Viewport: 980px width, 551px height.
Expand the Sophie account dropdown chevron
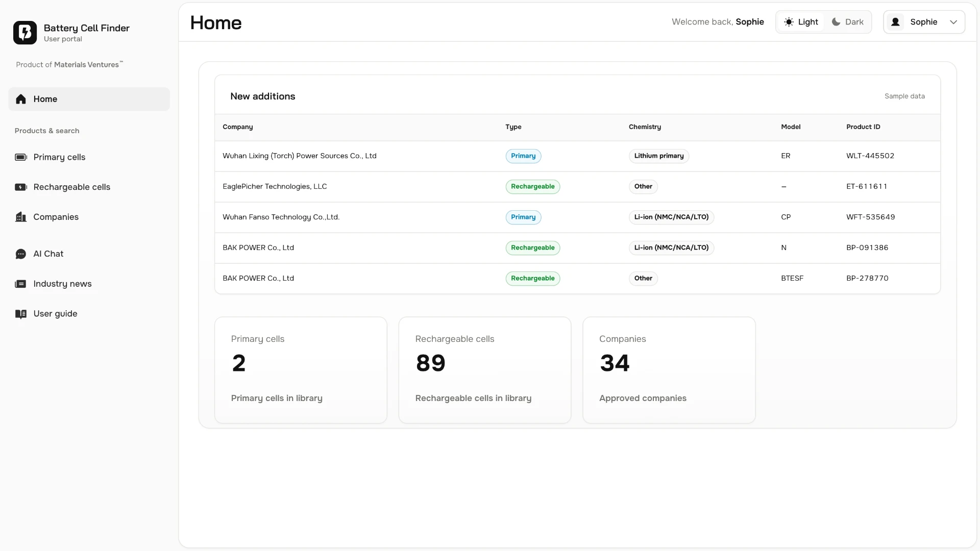(x=953, y=22)
